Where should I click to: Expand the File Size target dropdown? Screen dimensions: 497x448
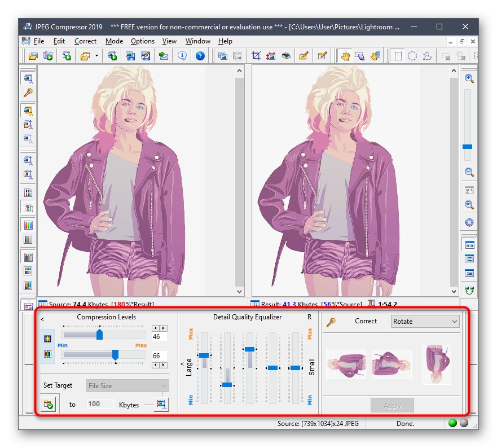pos(127,386)
